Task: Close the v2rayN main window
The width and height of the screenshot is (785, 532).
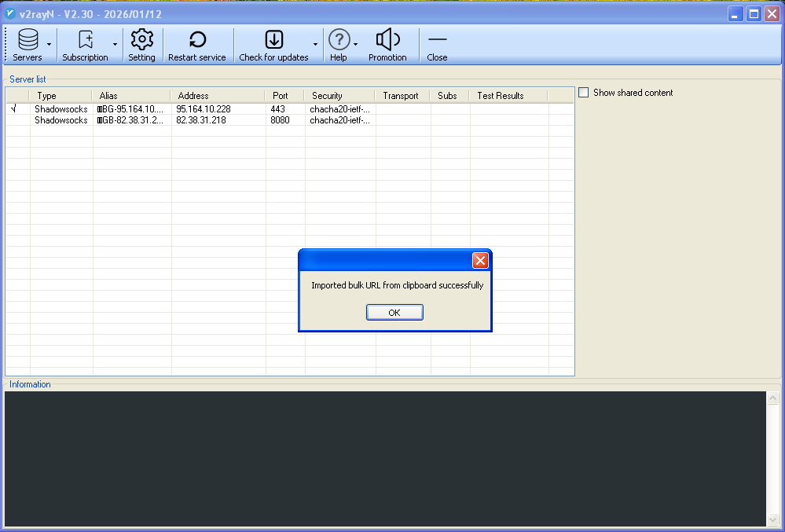Action: tap(772, 14)
